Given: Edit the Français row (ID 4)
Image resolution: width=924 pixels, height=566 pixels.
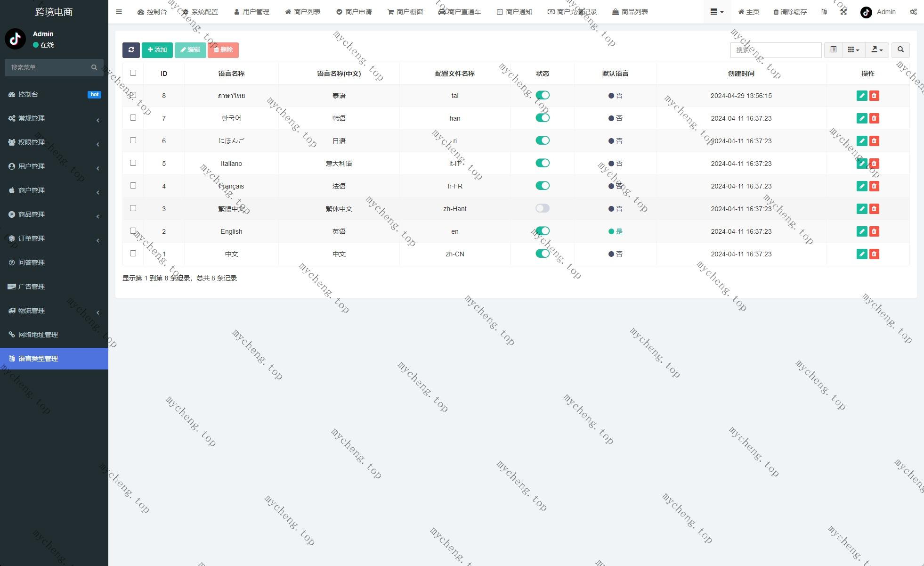Looking at the screenshot, I should tap(862, 186).
